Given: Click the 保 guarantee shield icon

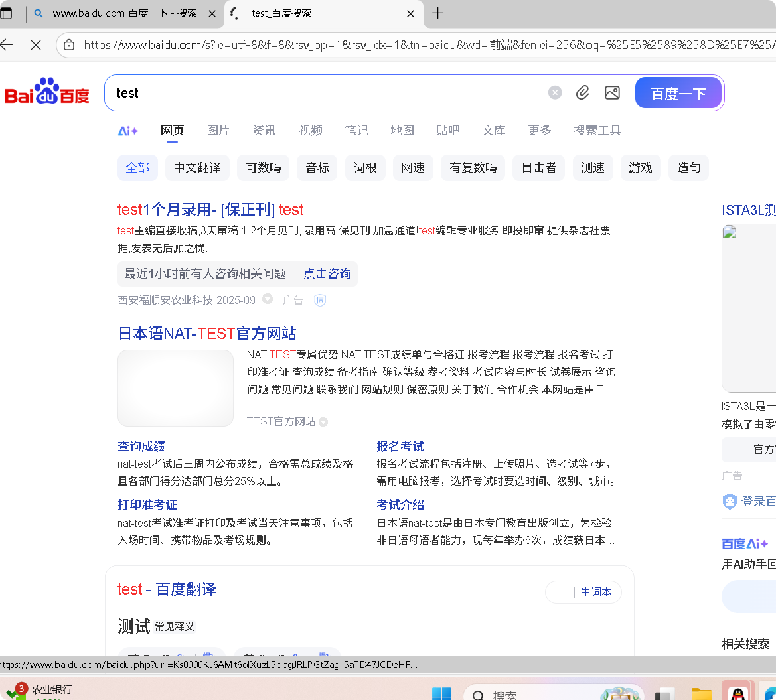Looking at the screenshot, I should (320, 300).
